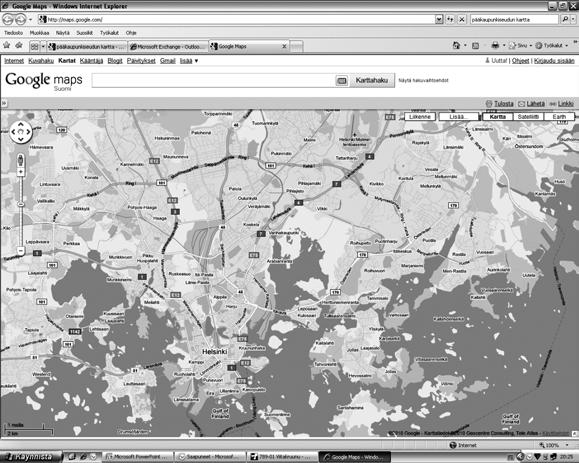Zoom in with the plus button
The image size is (579, 463).
click(21, 172)
